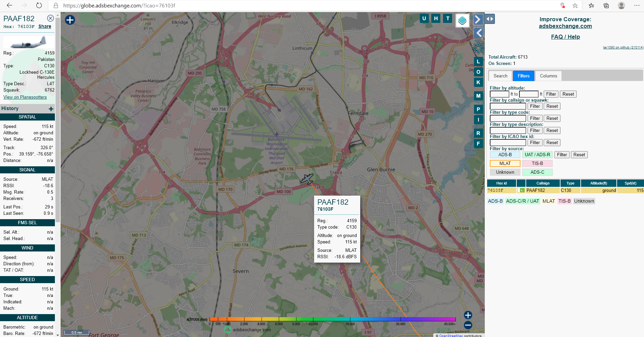Toggle ADS-C source filter
The height and width of the screenshot is (337, 644).
[x=537, y=172]
